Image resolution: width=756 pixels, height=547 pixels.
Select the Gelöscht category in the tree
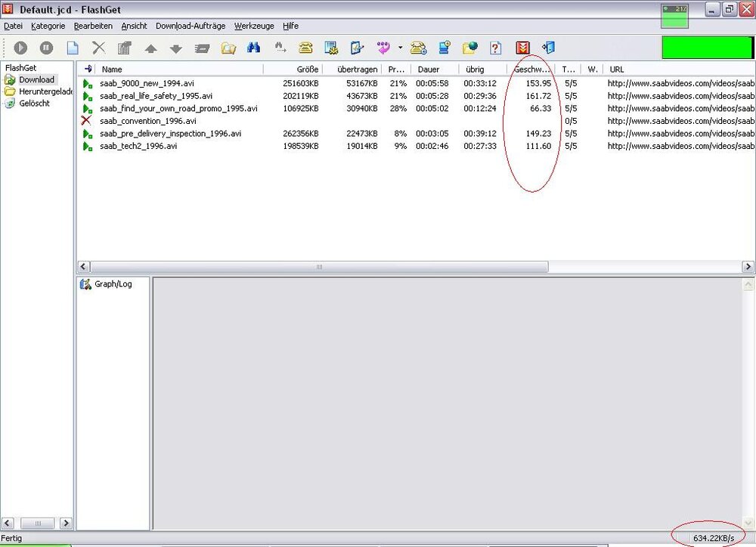(34, 104)
